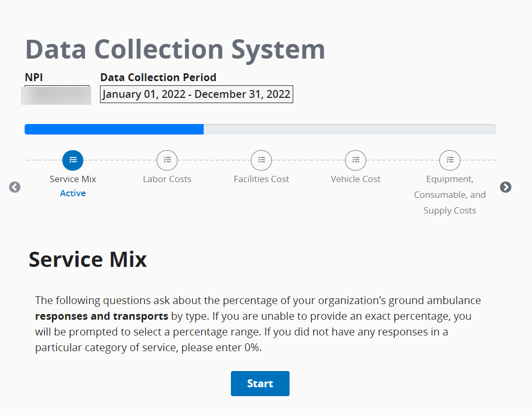Click the blue Active status text

(73, 193)
